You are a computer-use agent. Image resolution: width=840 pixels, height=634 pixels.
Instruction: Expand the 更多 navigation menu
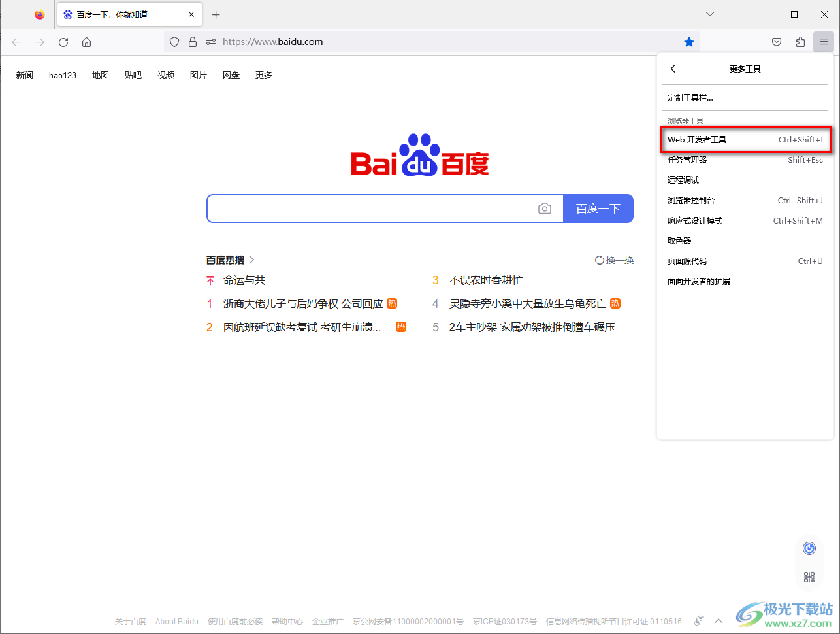pyautogui.click(x=264, y=75)
